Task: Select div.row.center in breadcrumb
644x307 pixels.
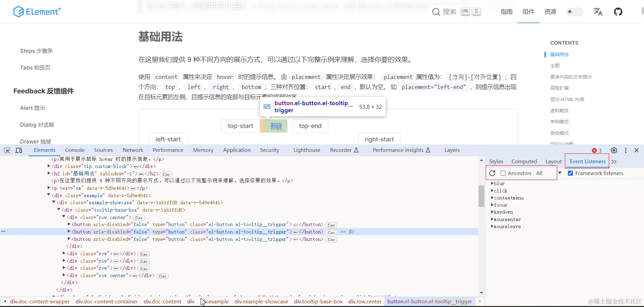Action: (365, 302)
